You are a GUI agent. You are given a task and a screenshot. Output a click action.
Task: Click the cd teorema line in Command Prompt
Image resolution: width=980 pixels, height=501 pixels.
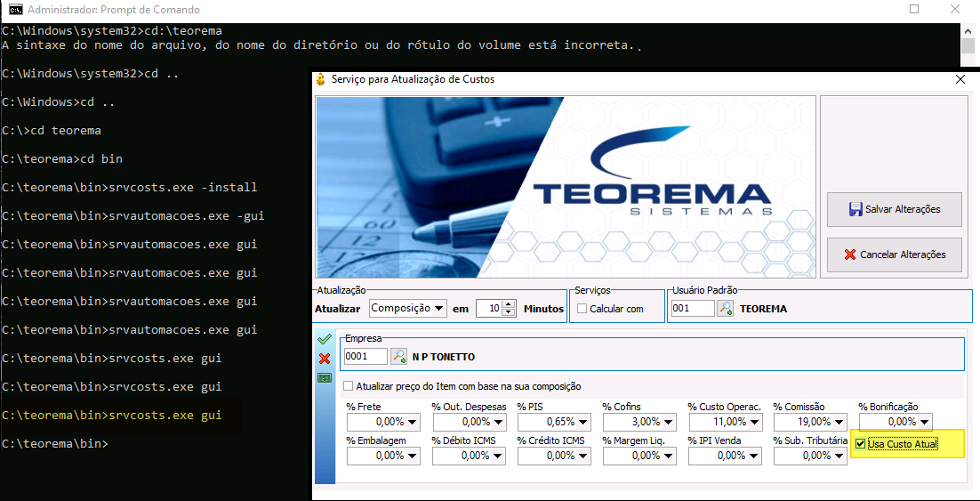pos(52,131)
